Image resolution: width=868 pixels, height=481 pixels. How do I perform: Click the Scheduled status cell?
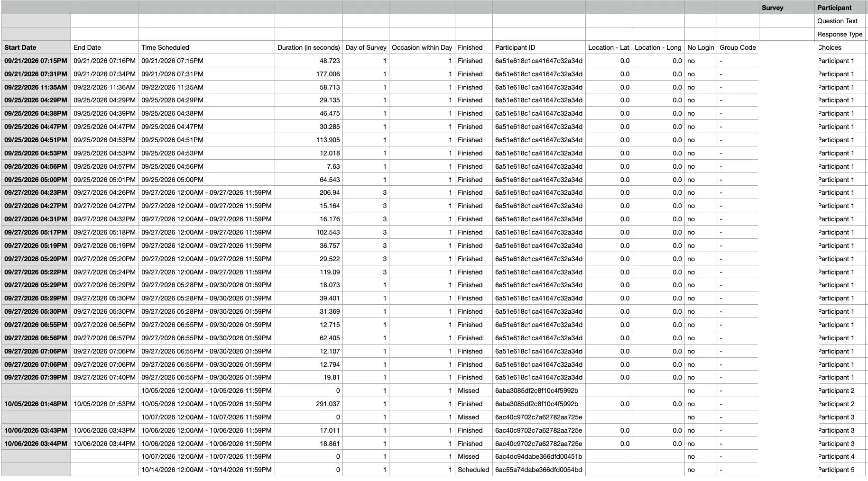[474, 470]
